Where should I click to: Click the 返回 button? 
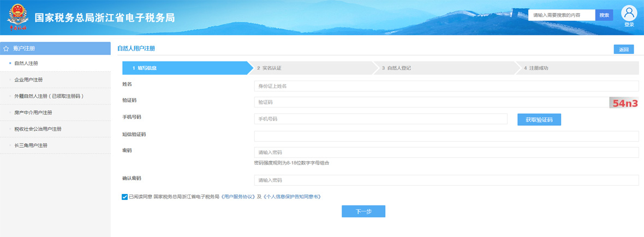pyautogui.click(x=624, y=50)
